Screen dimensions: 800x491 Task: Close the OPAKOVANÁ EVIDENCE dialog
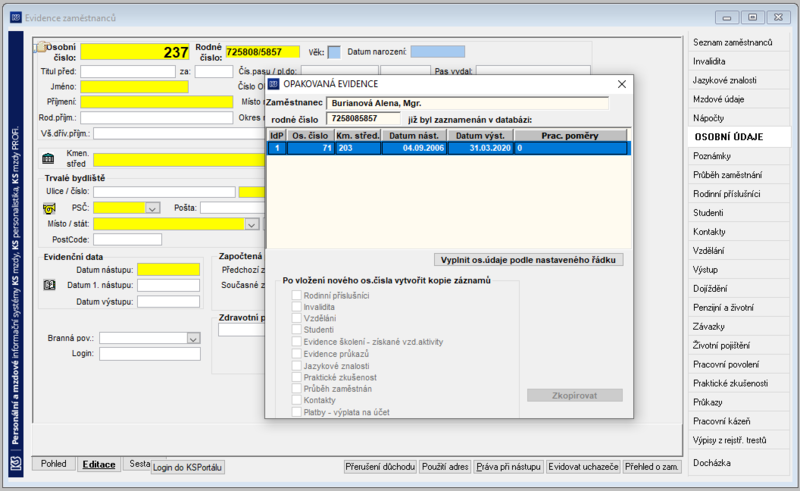click(x=621, y=84)
